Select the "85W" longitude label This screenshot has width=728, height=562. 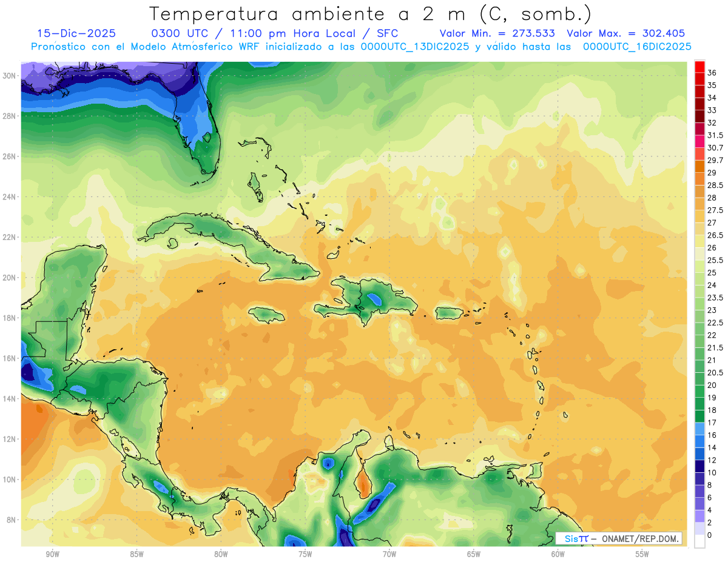coord(136,554)
